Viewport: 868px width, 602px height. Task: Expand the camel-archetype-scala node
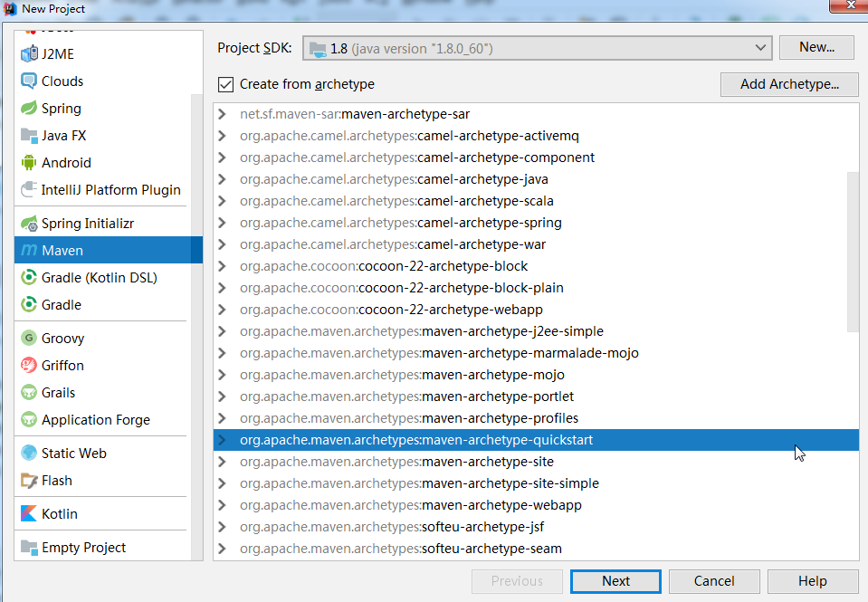(222, 200)
